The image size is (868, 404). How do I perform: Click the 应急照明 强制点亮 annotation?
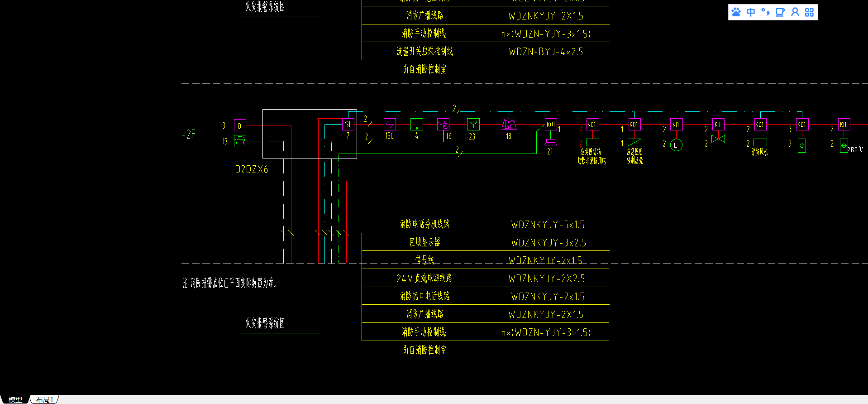pos(634,156)
